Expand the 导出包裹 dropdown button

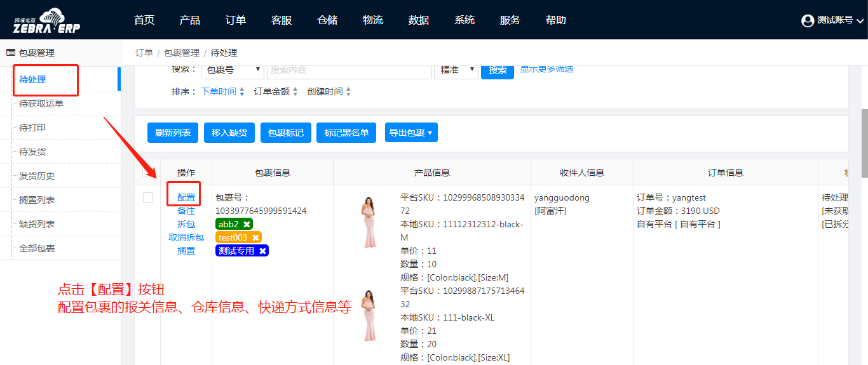[x=411, y=133]
